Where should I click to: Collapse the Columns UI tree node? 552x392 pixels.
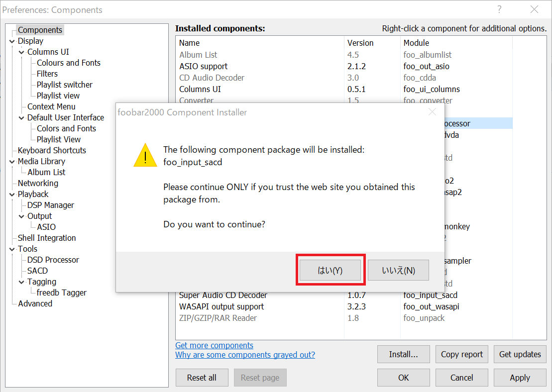pyautogui.click(x=22, y=52)
